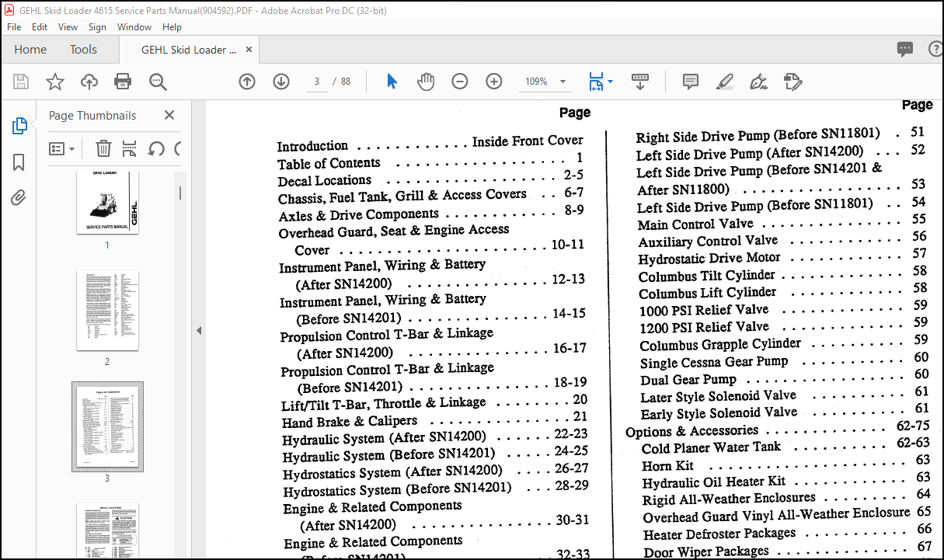Open the Help menu
The width and height of the screenshot is (944, 560).
[x=172, y=26]
